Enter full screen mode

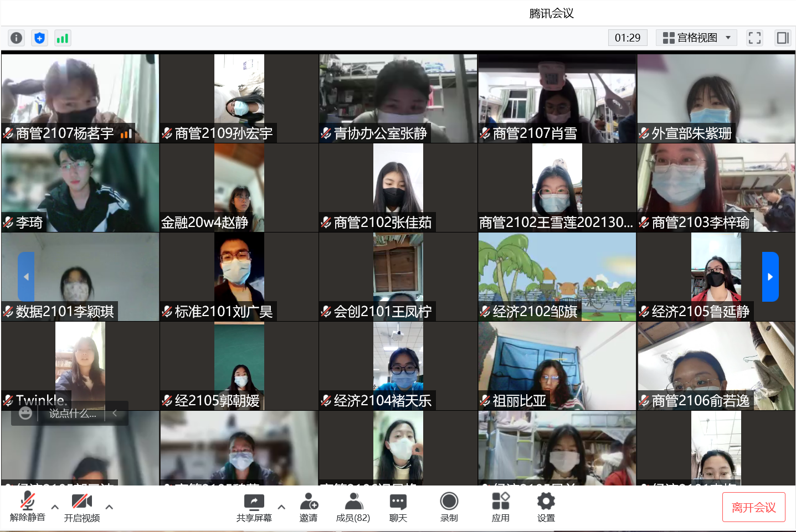click(x=754, y=38)
